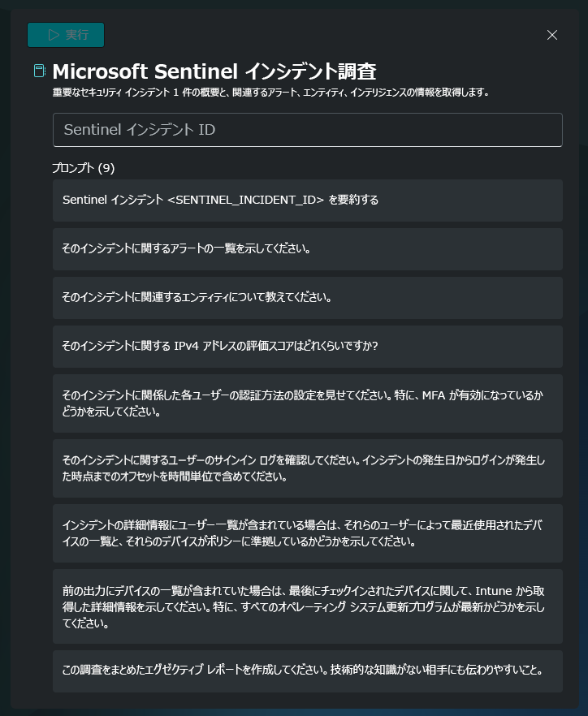The width and height of the screenshot is (588, 716).
Task: Click the text MFA in the authentication prompt
Action: (434, 395)
